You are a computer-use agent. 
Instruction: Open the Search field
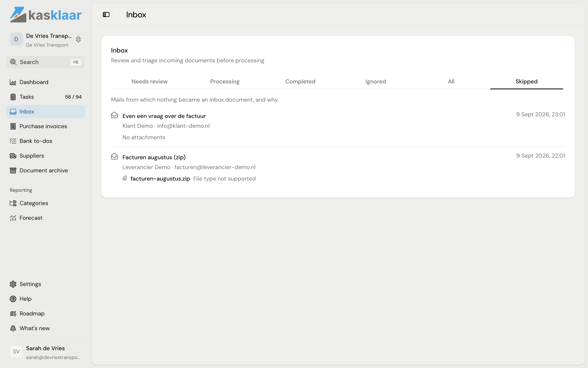tap(46, 62)
